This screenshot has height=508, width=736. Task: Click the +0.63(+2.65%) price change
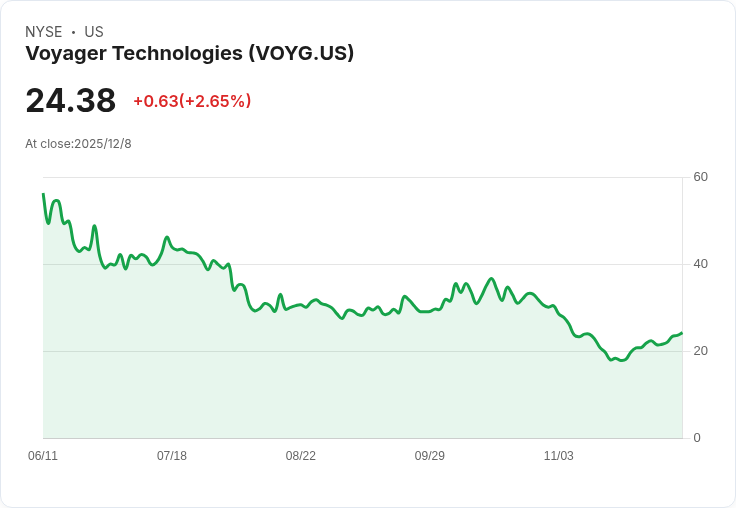tap(192, 101)
